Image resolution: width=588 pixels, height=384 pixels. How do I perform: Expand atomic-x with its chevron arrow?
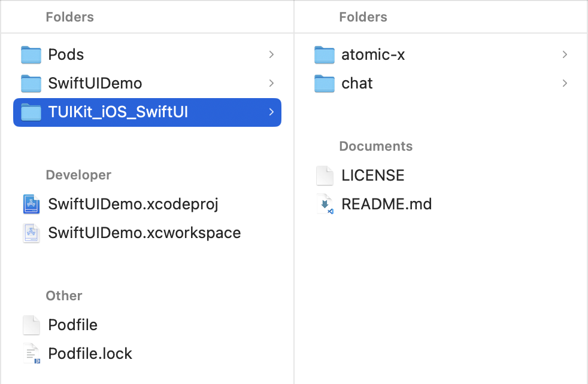pos(565,55)
